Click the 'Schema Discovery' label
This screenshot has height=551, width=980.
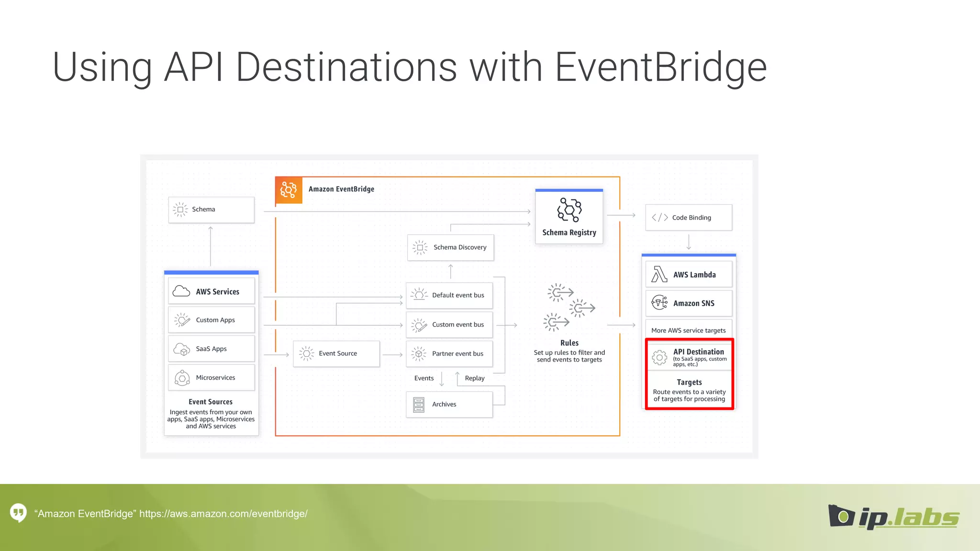coord(460,247)
